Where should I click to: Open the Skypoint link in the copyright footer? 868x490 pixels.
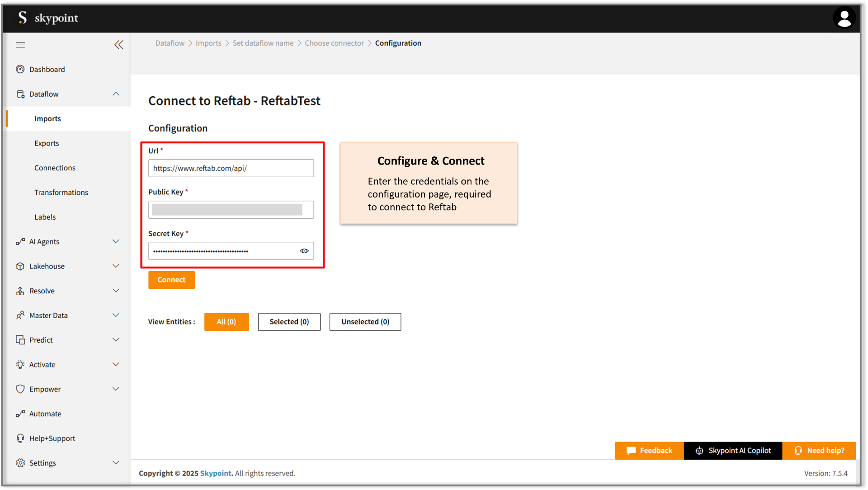216,473
